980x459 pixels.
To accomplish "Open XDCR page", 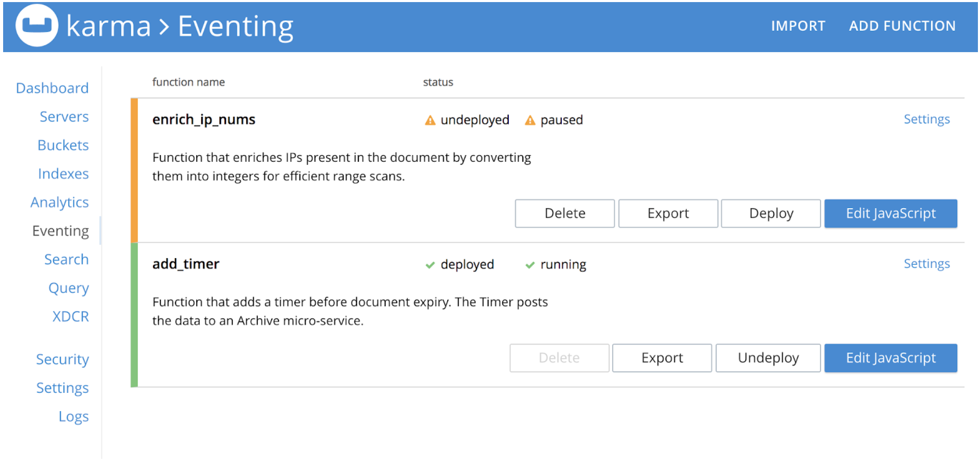I will coord(70,316).
